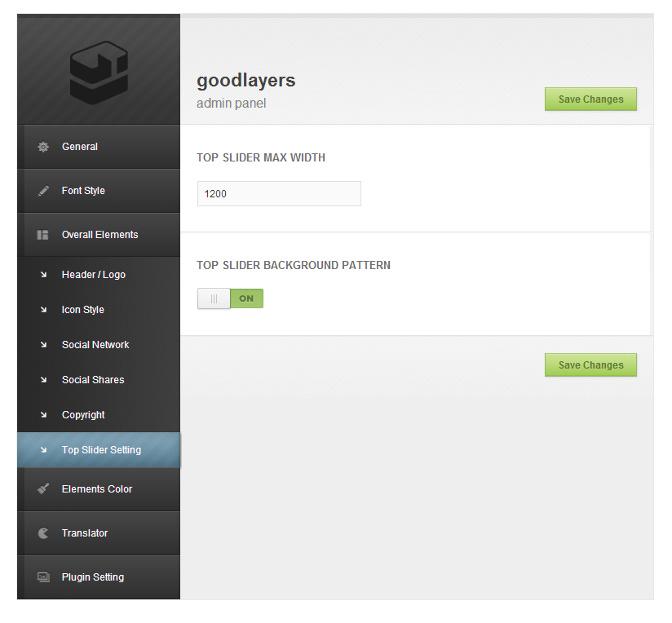The image size is (672, 623).
Task: Open the General settings section
Action: point(99,147)
